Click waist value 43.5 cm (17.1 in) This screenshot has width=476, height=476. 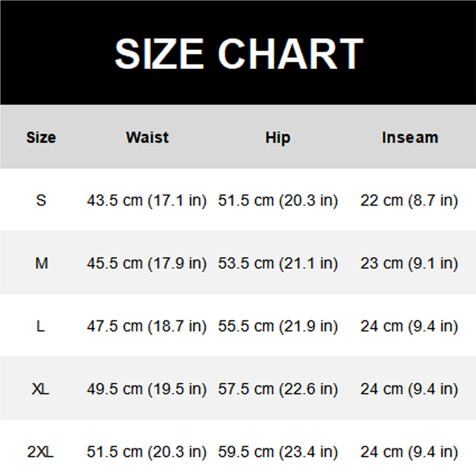(146, 201)
